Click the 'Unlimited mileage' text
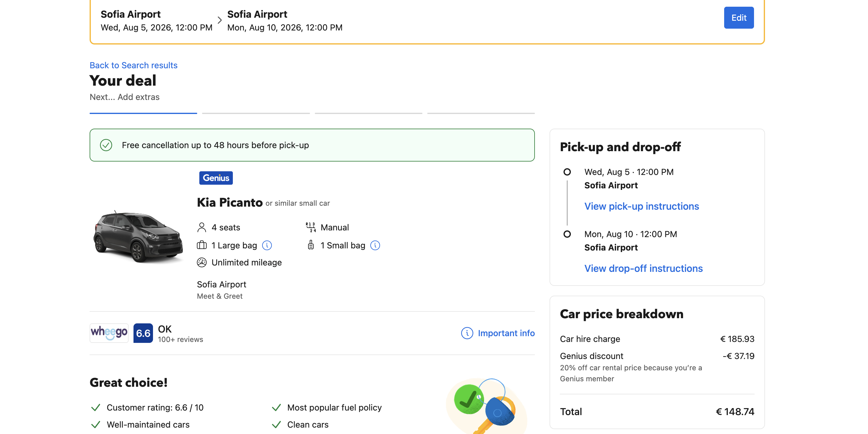The height and width of the screenshot is (434, 868). tap(247, 262)
